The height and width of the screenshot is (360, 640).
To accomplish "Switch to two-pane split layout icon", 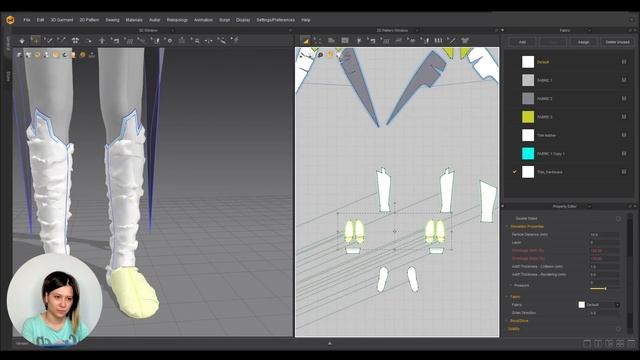I will point(598,344).
